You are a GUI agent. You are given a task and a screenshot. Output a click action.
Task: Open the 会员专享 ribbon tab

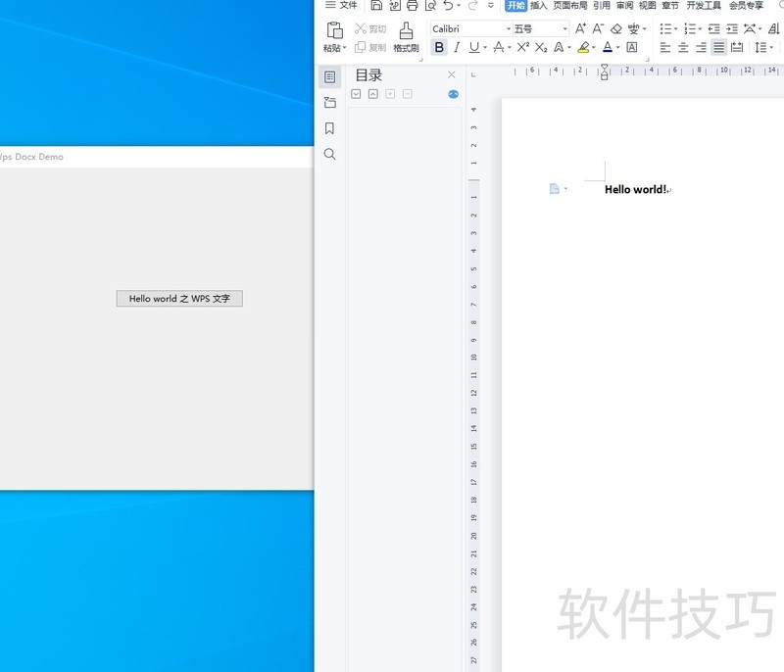pyautogui.click(x=746, y=5)
